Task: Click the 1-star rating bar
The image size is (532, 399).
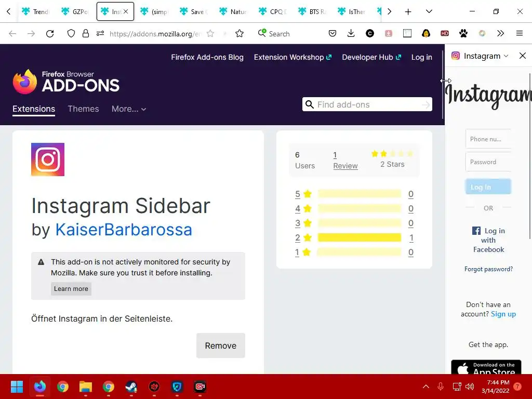Action: click(x=360, y=252)
